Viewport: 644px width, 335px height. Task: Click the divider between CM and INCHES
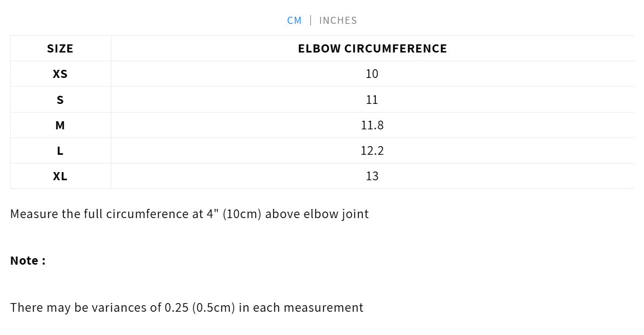[310, 21]
